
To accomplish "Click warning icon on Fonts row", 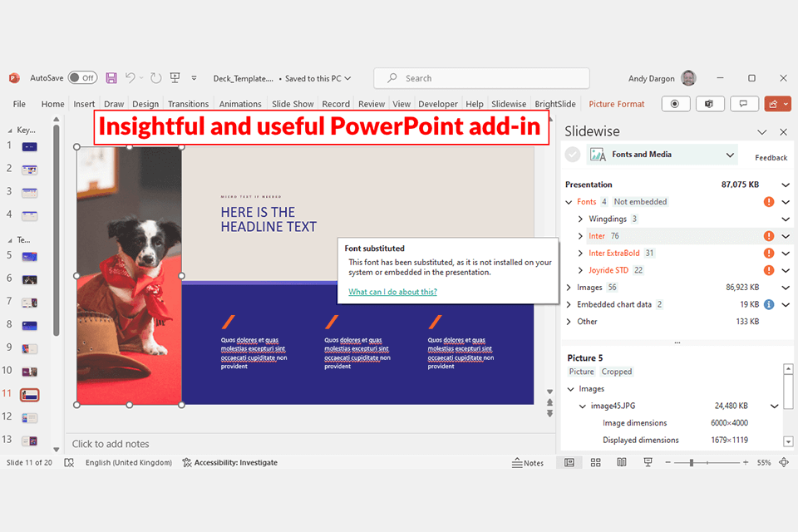I will click(768, 202).
